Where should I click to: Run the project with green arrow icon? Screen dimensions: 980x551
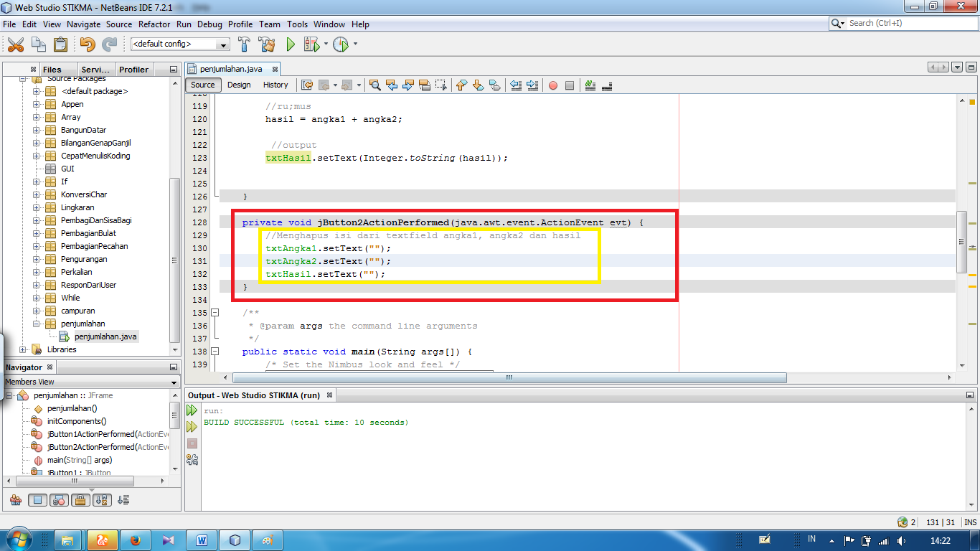click(290, 44)
